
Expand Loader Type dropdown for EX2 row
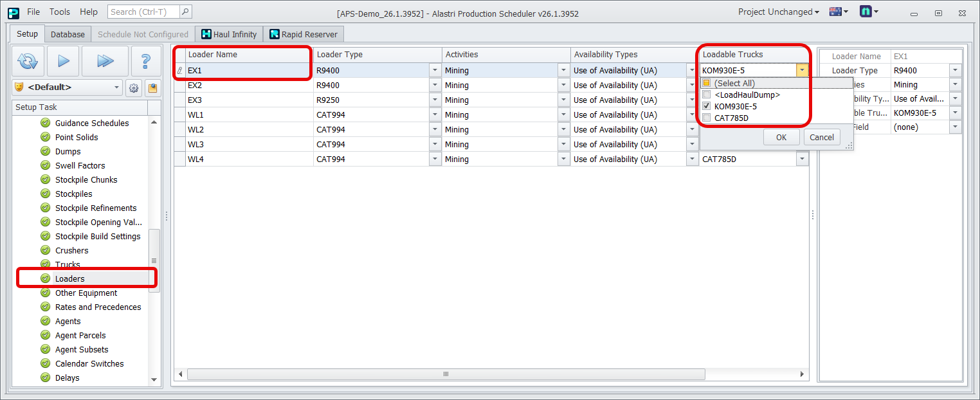[x=435, y=86]
